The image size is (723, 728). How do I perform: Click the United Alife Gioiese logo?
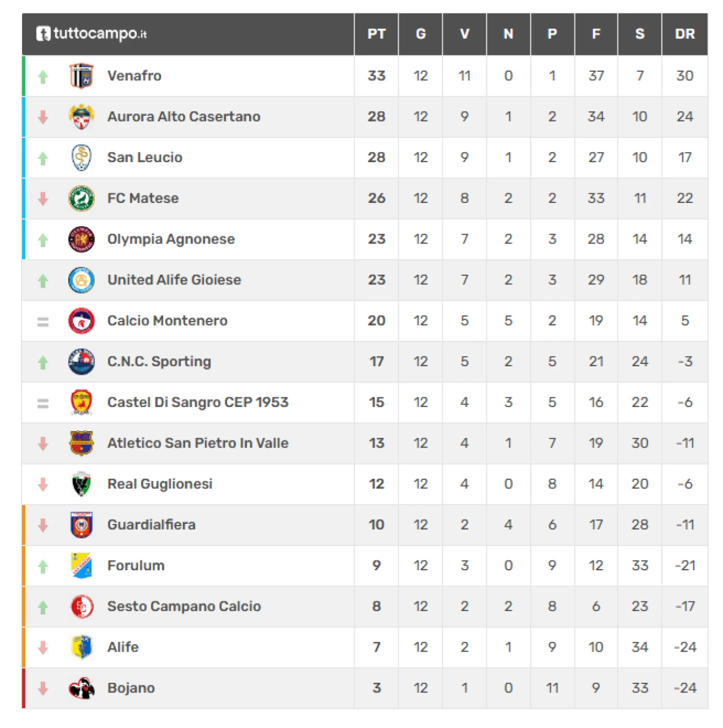pos(81,280)
